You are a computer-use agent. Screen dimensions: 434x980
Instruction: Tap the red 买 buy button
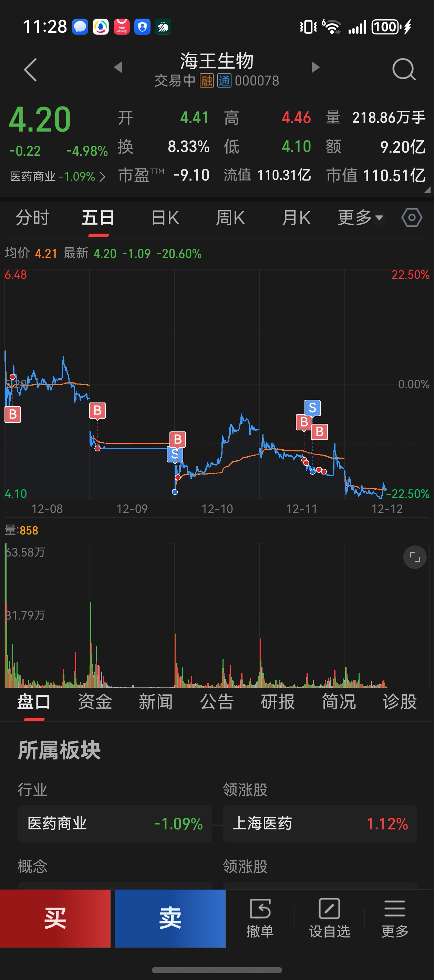[55, 918]
